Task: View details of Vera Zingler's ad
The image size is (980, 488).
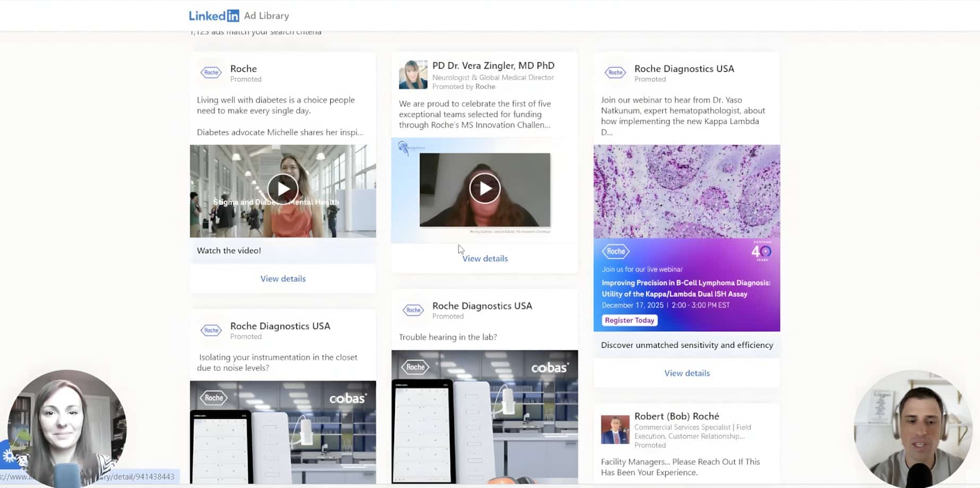Action: 485,259
